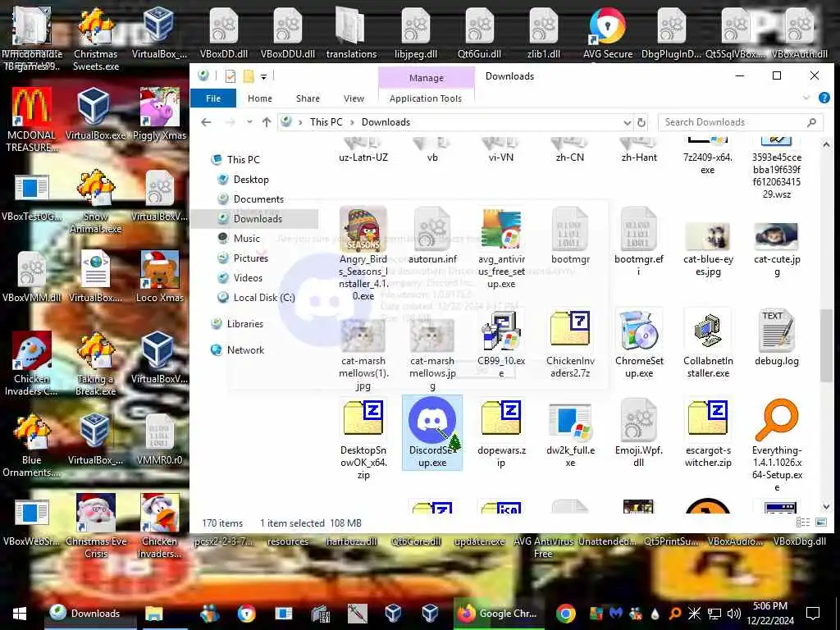Click the Search Downloads field
840x630 pixels.
point(741,122)
